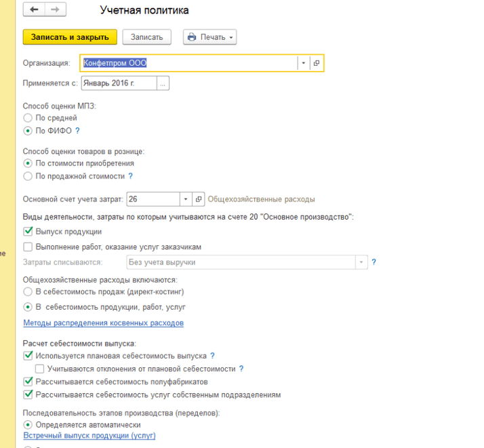Open organization record with the open-form icon
This screenshot has height=448, width=484.
[317, 63]
